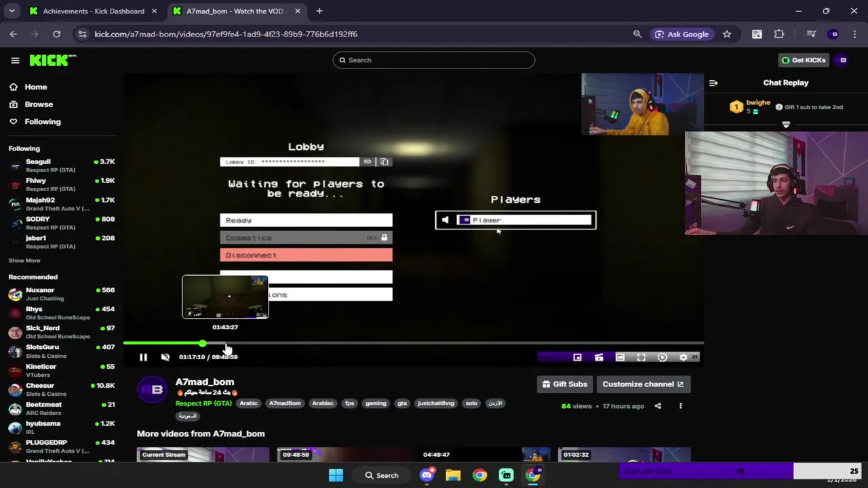The height and width of the screenshot is (488, 868).
Task: Open playback speed control icon
Action: [x=662, y=357]
